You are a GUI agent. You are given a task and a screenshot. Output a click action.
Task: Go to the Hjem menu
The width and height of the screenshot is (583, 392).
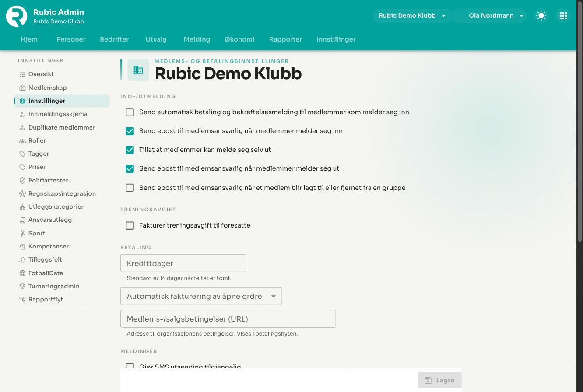29,39
